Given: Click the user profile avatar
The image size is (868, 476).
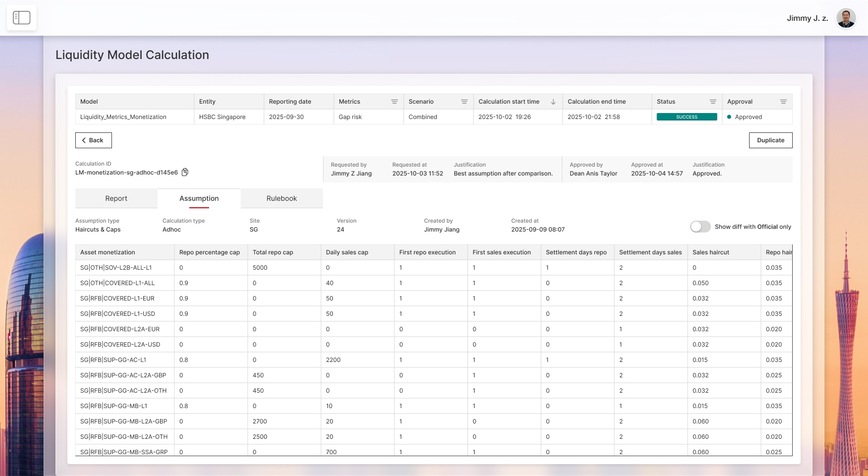Looking at the screenshot, I should [x=846, y=18].
